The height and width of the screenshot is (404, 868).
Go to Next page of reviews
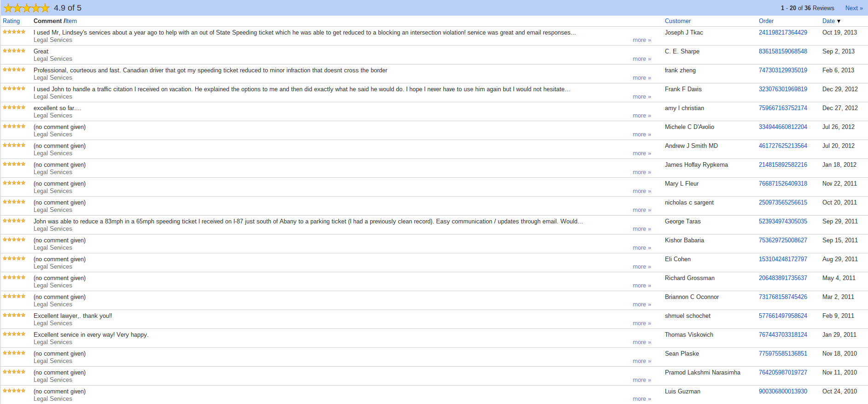click(854, 8)
